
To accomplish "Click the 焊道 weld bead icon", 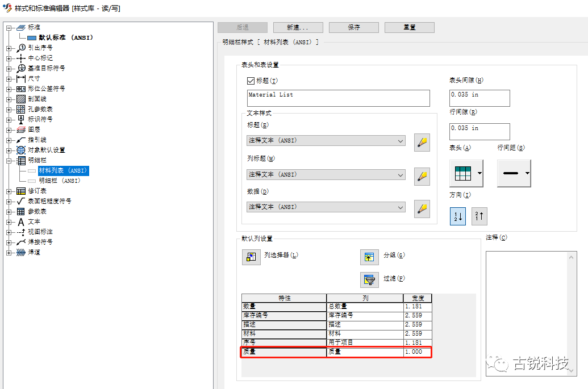I will tap(21, 253).
